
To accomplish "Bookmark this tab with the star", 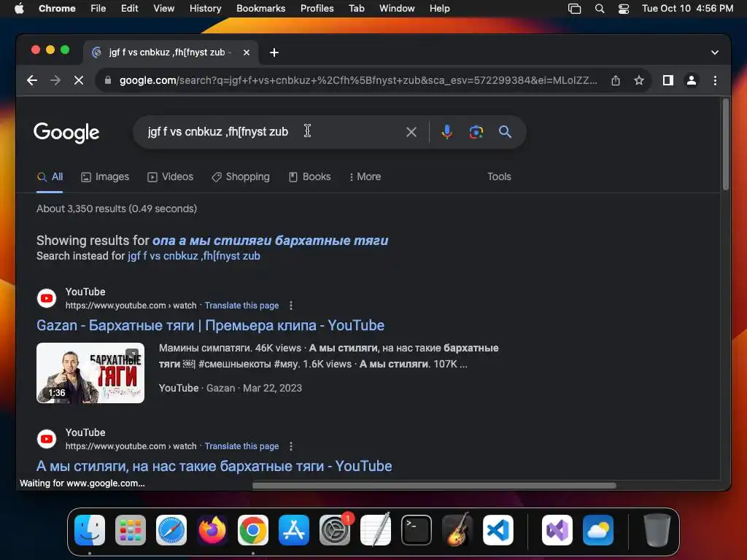I will point(639,80).
